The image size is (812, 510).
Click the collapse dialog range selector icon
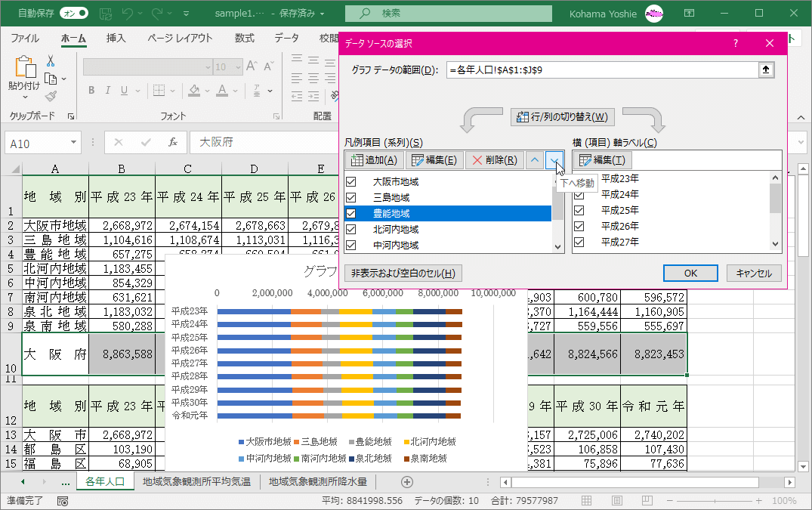pyautogui.click(x=766, y=70)
